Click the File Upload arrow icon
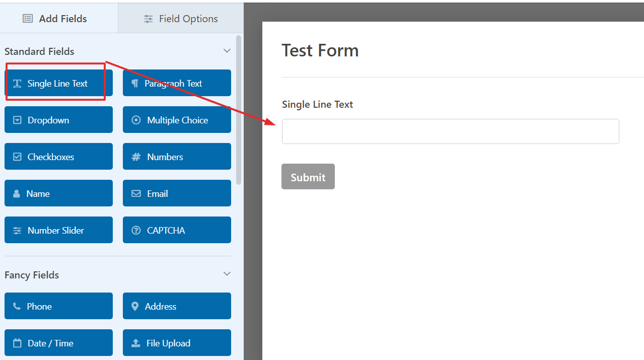 (x=135, y=342)
